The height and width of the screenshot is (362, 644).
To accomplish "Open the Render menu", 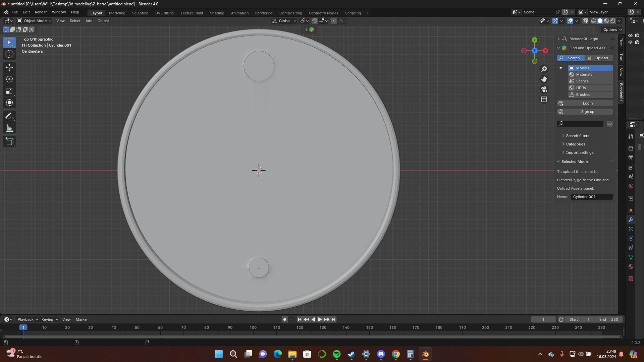I will click(x=41, y=12).
